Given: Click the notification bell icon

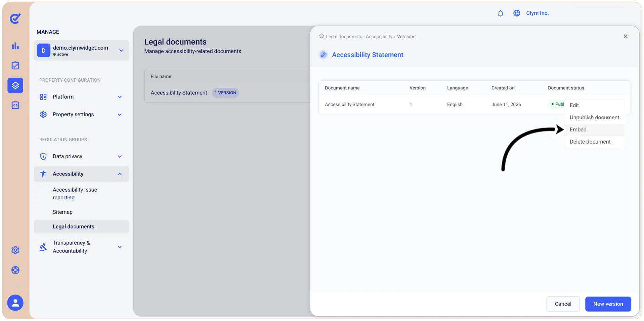Looking at the screenshot, I should (500, 13).
